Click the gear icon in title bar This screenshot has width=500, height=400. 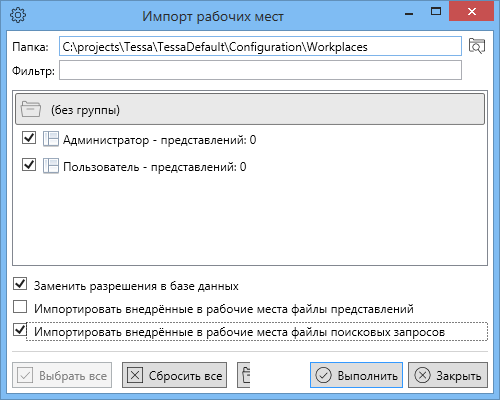18,15
